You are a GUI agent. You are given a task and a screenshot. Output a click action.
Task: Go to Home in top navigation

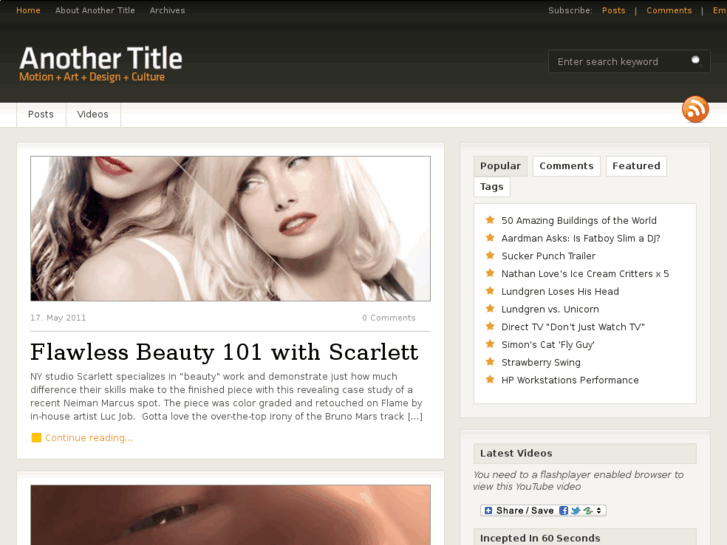click(28, 10)
